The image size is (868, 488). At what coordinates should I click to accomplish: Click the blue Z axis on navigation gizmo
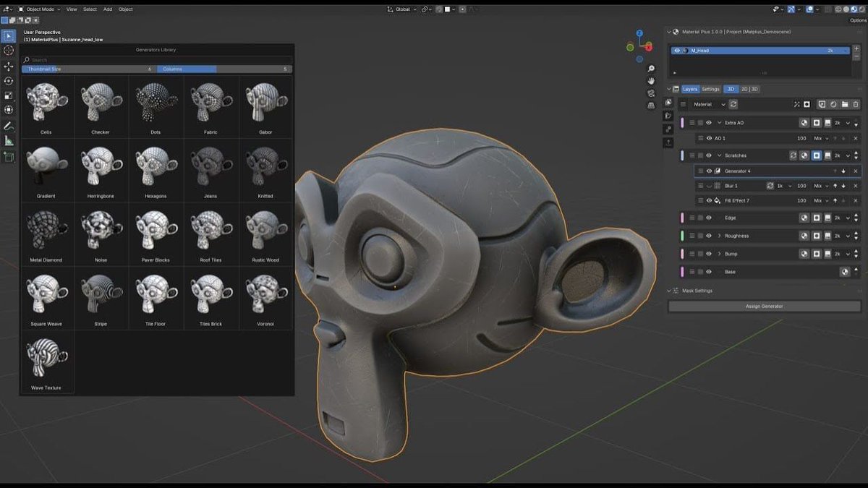click(639, 33)
